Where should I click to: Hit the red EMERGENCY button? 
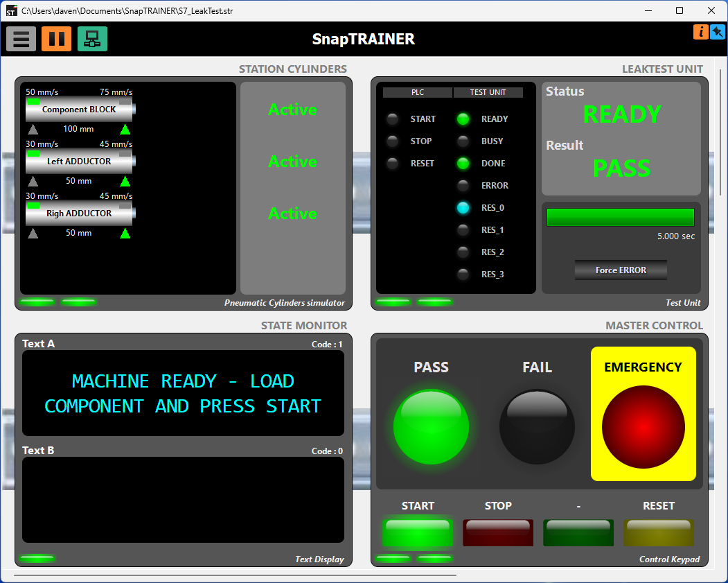coord(643,426)
